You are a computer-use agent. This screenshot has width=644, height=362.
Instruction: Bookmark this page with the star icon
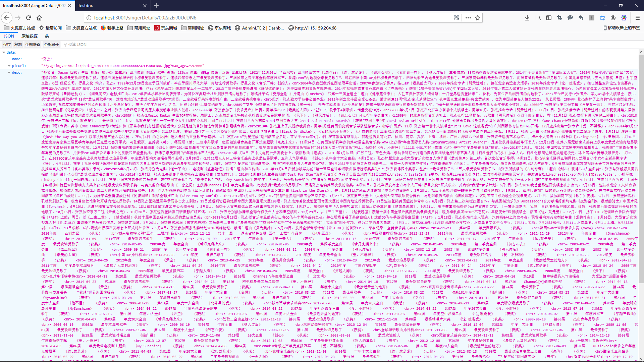[x=478, y=18]
